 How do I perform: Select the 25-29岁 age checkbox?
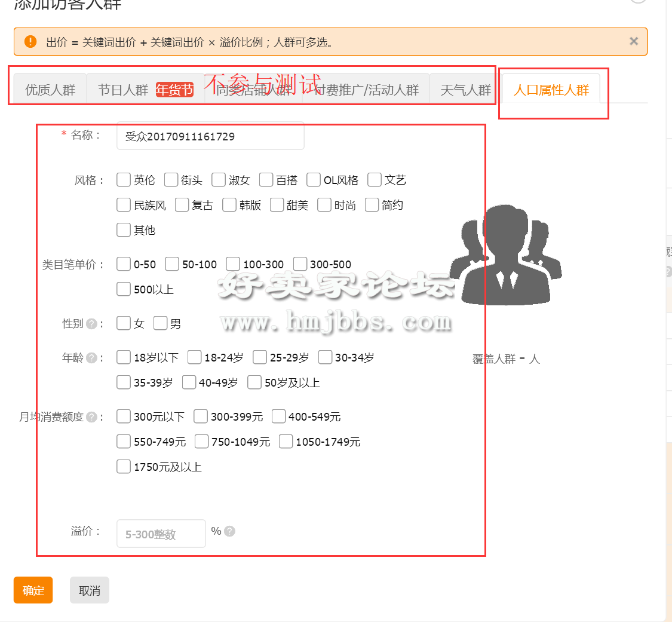point(260,358)
